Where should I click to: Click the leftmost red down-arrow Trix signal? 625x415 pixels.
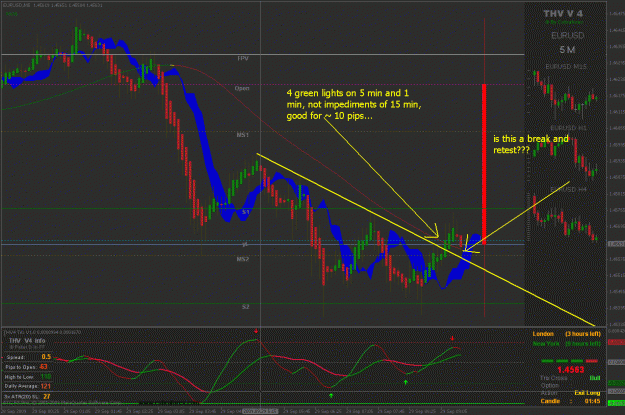(256, 331)
